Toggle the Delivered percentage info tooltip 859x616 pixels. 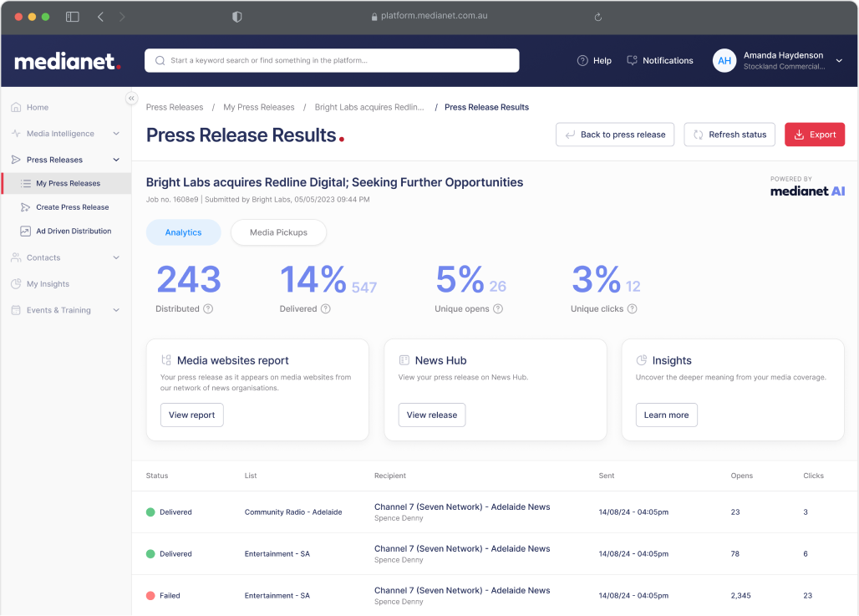(x=328, y=308)
